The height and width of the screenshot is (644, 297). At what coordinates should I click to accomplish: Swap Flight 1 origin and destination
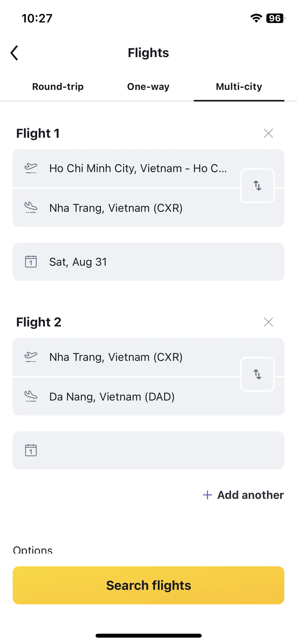(x=257, y=186)
